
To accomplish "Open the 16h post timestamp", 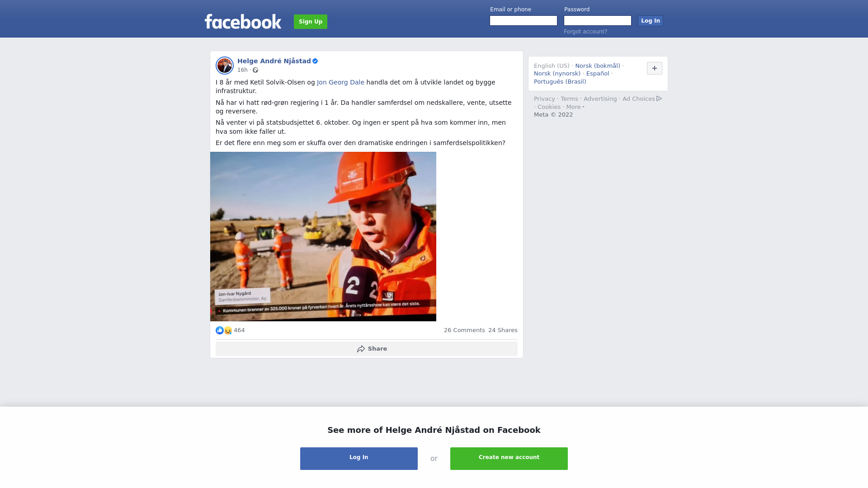I will pyautogui.click(x=242, y=70).
